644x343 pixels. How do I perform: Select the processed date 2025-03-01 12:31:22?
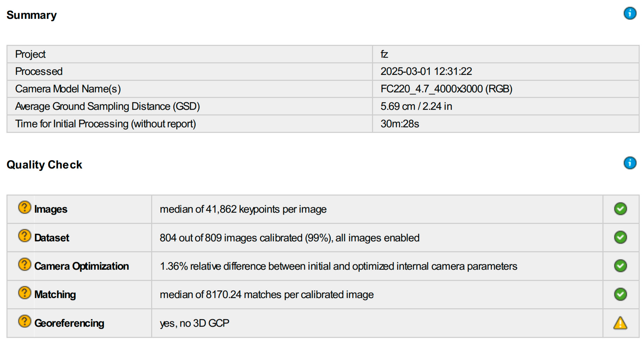point(426,72)
